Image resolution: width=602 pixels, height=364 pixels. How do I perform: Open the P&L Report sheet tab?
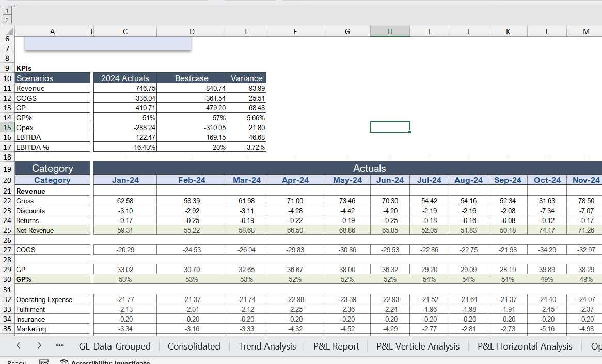tap(336, 346)
